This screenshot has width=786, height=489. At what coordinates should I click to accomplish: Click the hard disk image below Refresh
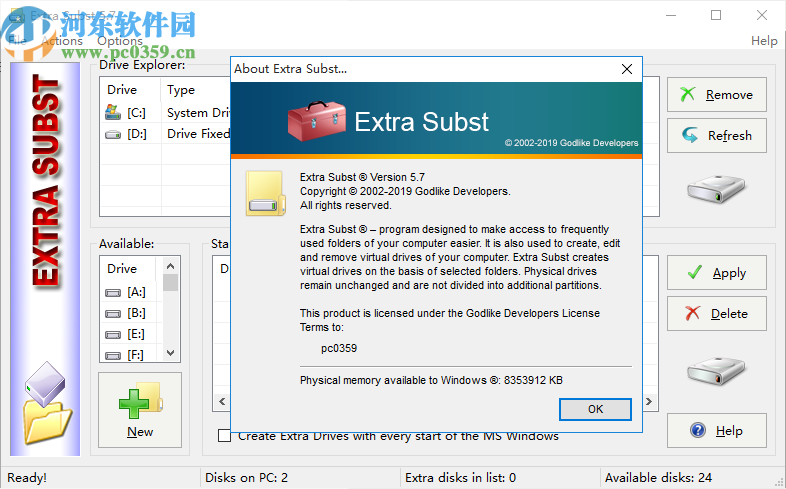point(716,188)
